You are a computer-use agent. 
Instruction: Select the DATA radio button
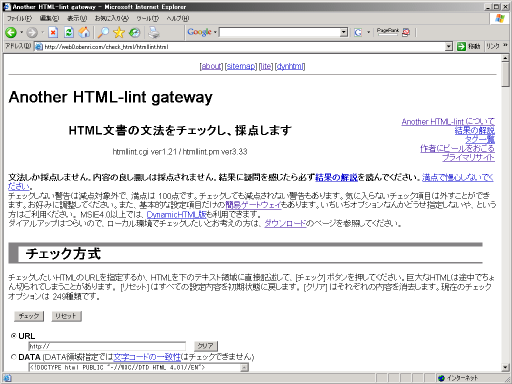pyautogui.click(x=13, y=357)
